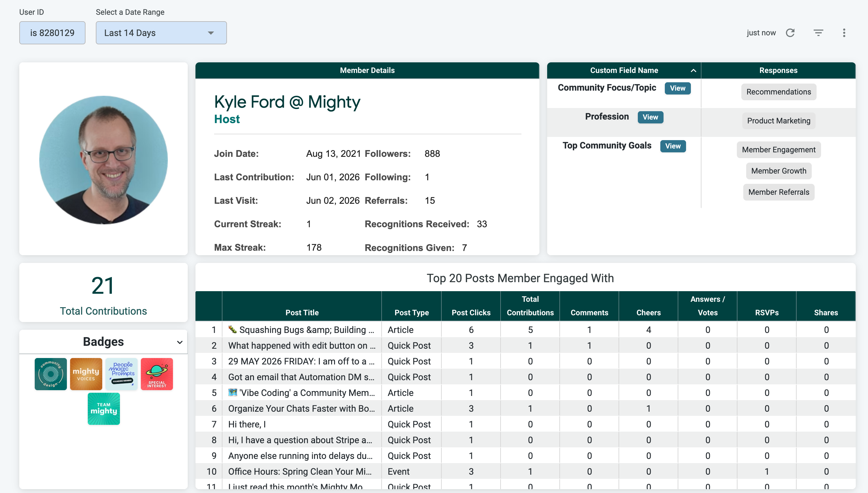868x493 pixels.
Task: Click the Special Interest badge
Action: coord(157,374)
